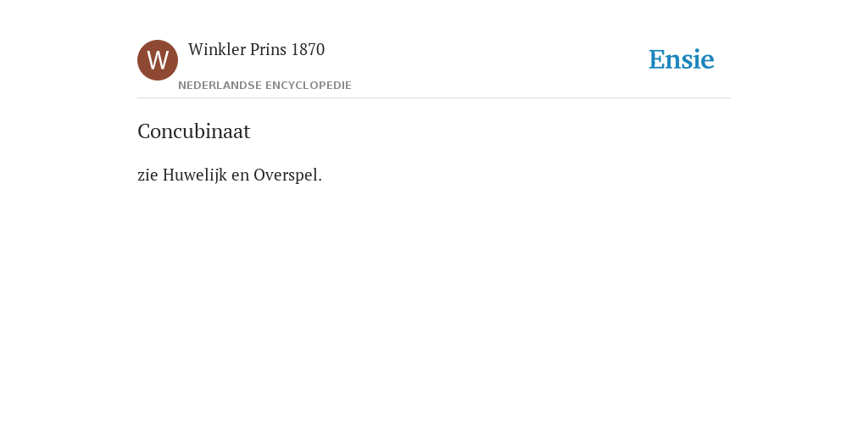This screenshot has height=434, width=868.
Task: Click the word Overspel in the definition
Action: click(x=286, y=175)
